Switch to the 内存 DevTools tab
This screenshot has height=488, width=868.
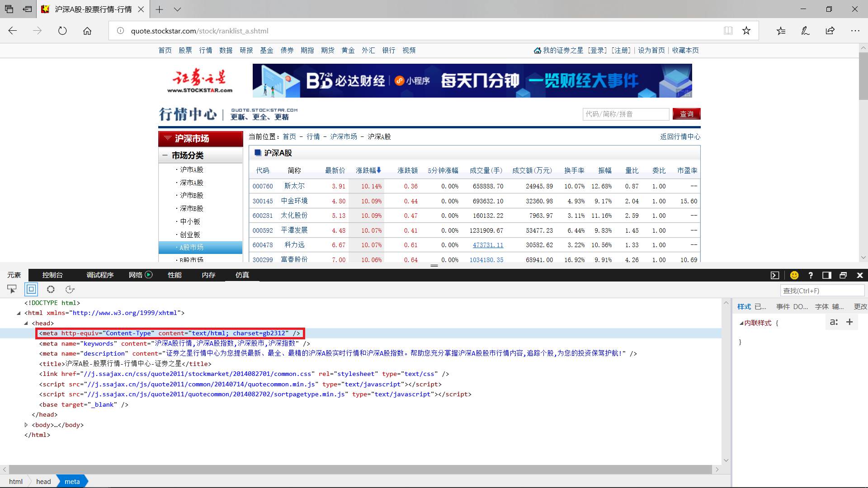pos(208,275)
